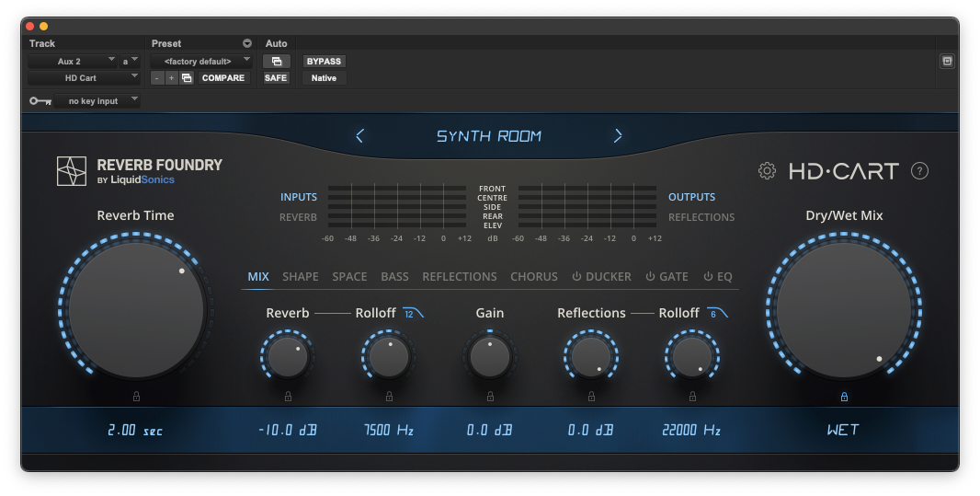This screenshot has width=980, height=496.
Task: Select REFLECTIONS meter view
Action: (x=701, y=218)
